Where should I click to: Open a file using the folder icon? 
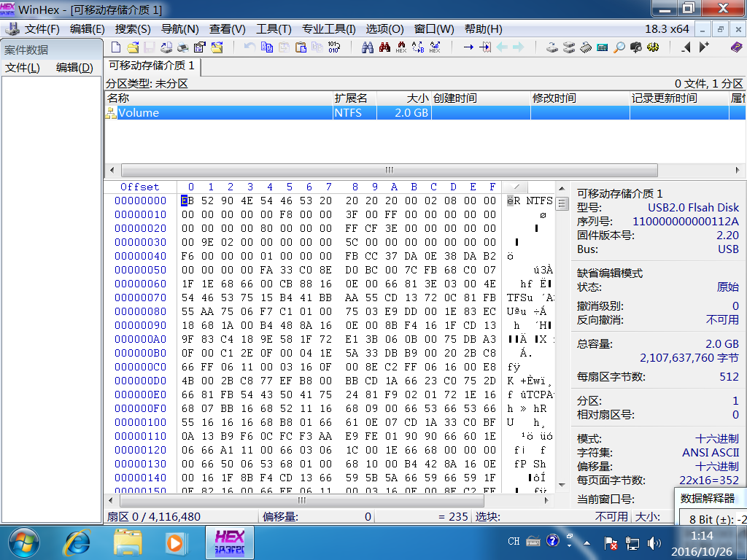pos(133,47)
